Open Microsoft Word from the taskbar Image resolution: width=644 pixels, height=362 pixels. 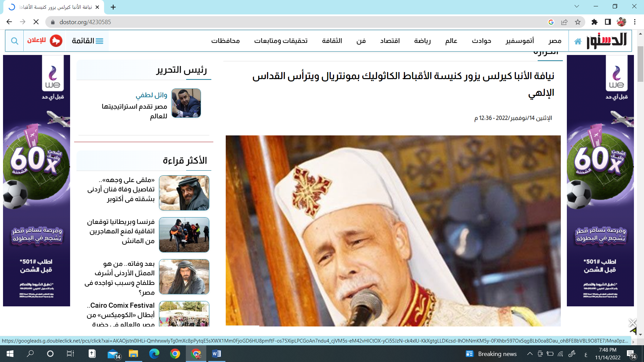(217, 354)
